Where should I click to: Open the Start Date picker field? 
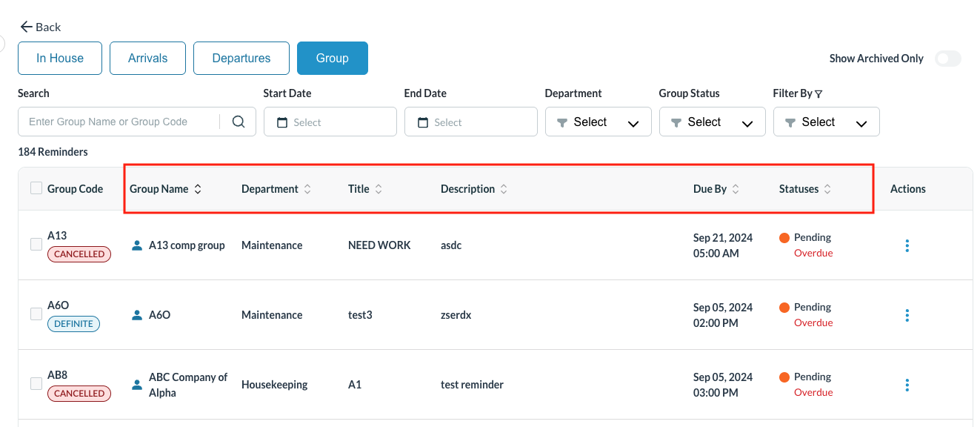[330, 122]
